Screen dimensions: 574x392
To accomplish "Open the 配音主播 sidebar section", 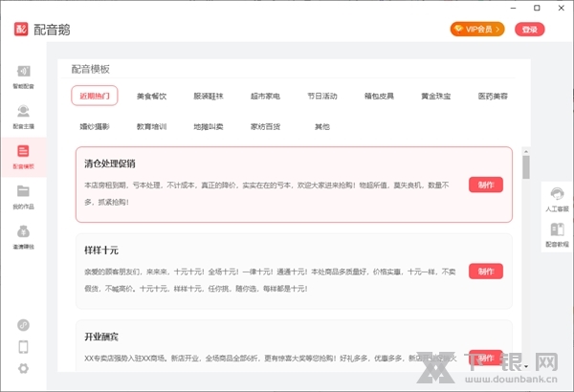I will (x=23, y=117).
